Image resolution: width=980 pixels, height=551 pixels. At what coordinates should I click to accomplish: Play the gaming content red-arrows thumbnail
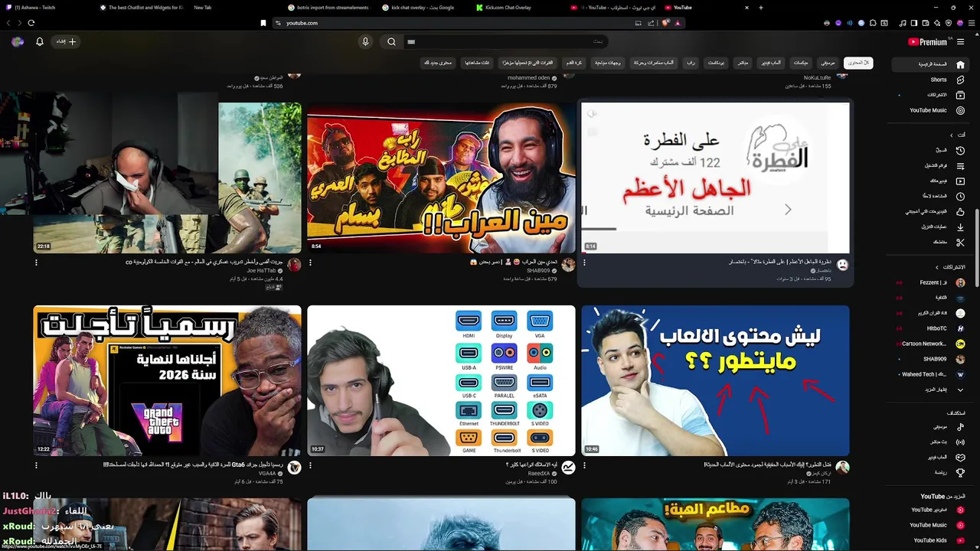tap(715, 380)
